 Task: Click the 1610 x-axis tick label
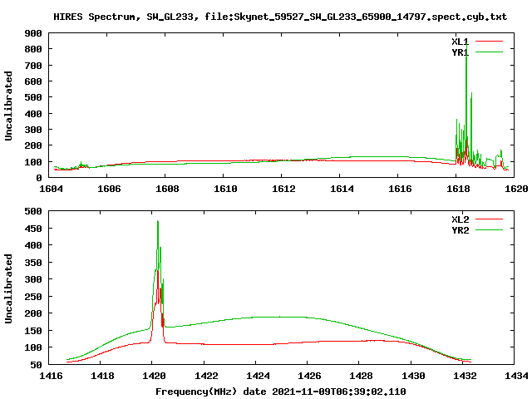coord(225,189)
